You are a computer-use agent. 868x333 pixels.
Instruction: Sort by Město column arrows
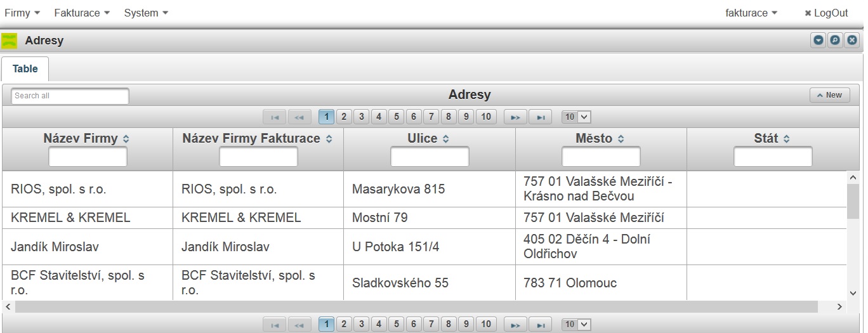pyautogui.click(x=621, y=139)
